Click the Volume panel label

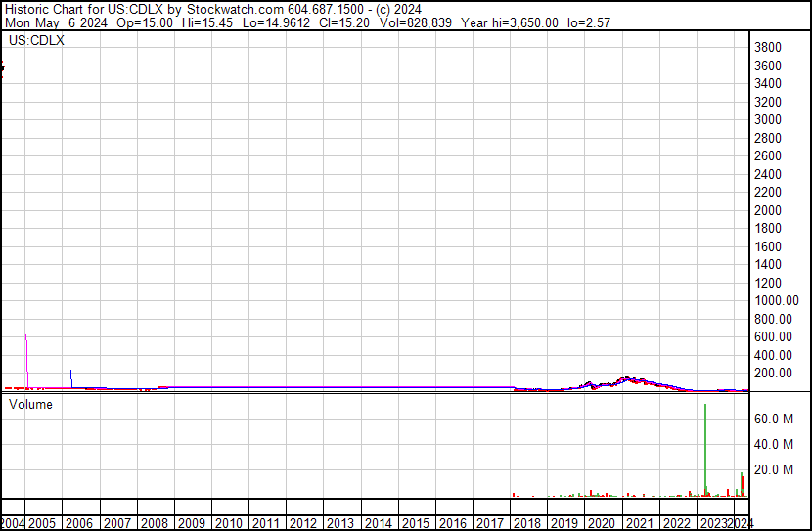[30, 404]
